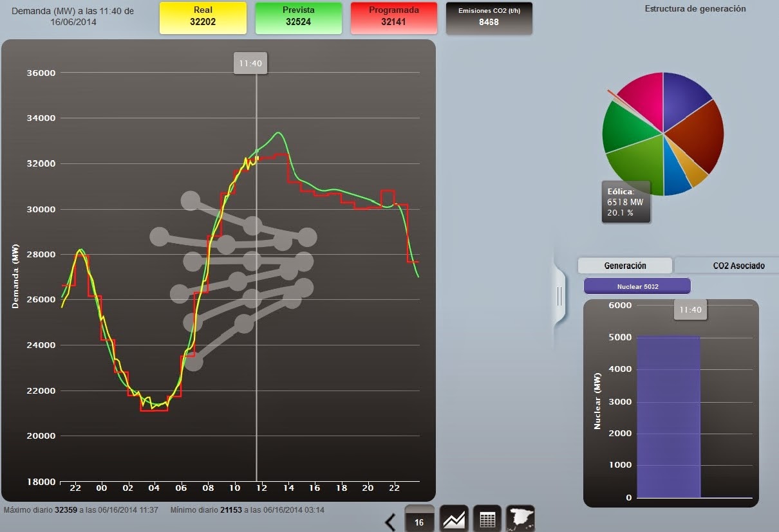Viewport: 779px width, 532px height.
Task: Click the back arrow at the bottom
Action: [390, 522]
